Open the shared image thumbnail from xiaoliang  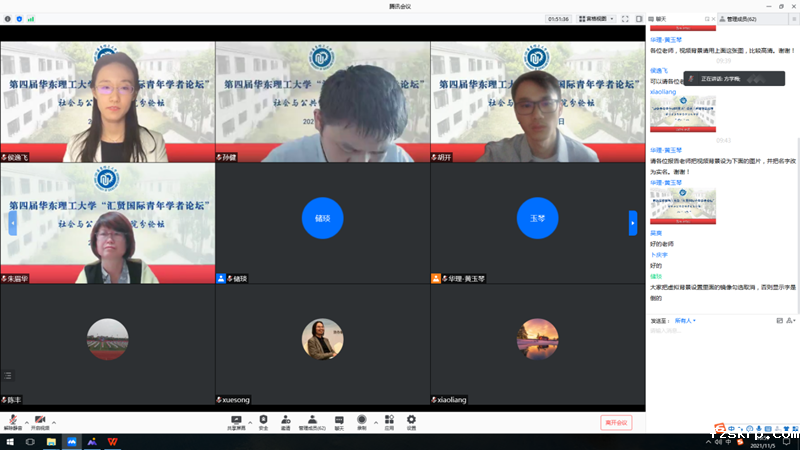pyautogui.click(x=682, y=113)
